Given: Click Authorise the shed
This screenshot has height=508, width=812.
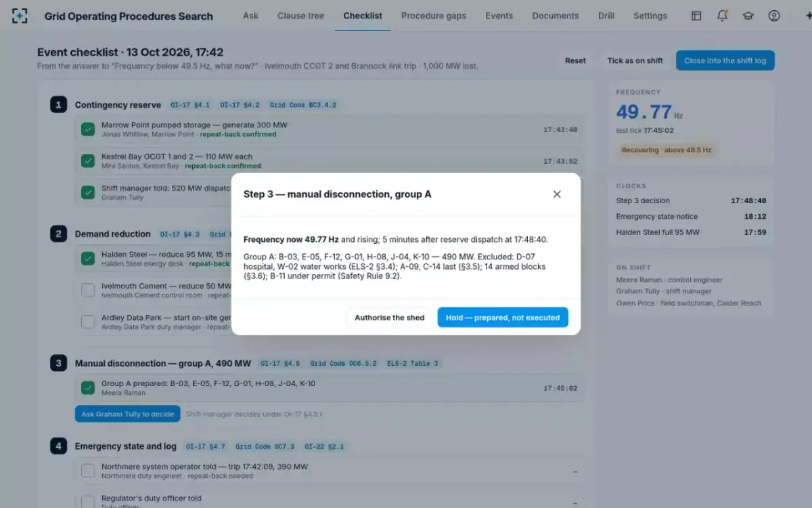Looking at the screenshot, I should 390,318.
